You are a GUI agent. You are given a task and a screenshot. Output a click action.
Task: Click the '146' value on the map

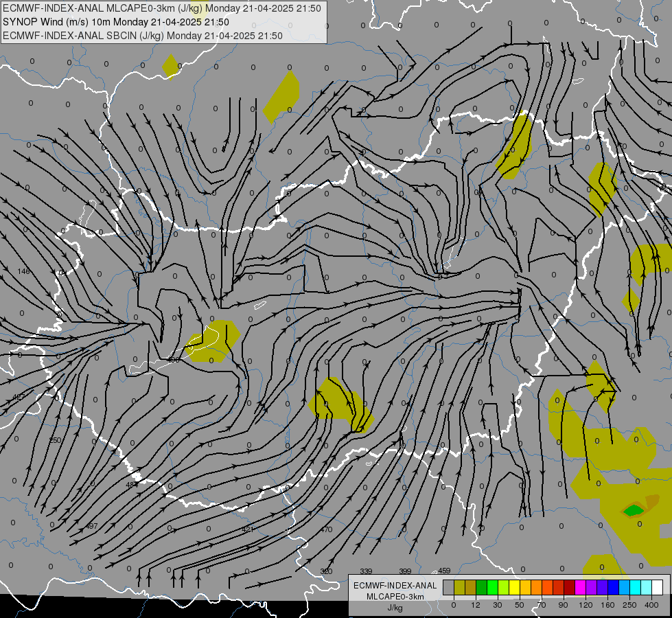pyautogui.click(x=24, y=271)
